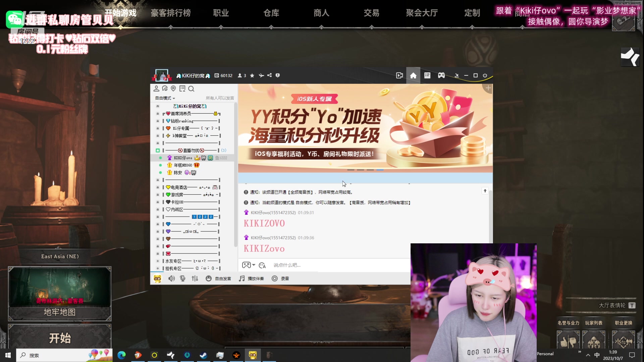The width and height of the screenshot is (644, 362).
Task: Open the Ki仔专属 sub-channel
Action: click(193, 128)
